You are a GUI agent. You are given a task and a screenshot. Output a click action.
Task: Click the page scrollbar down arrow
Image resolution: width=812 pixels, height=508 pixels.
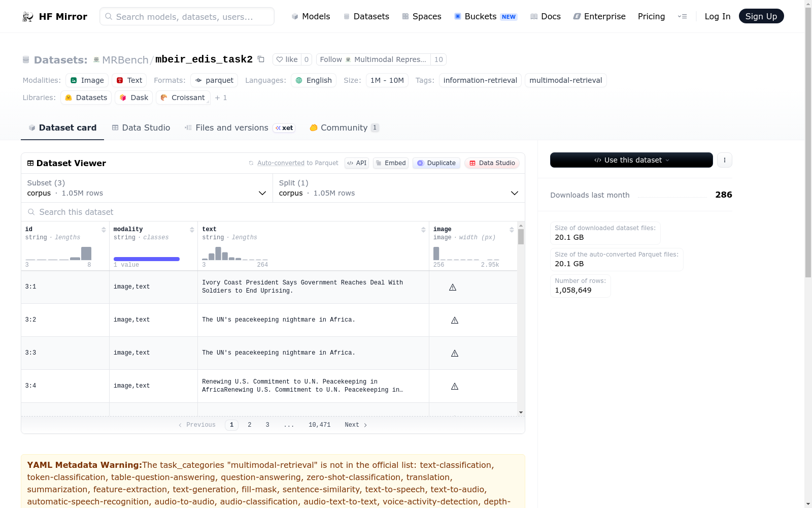[x=808, y=504]
